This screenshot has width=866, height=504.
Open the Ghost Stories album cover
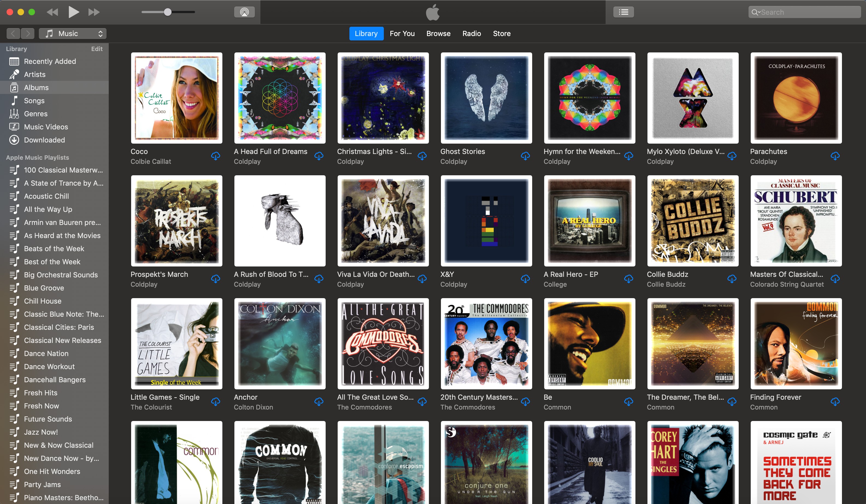click(x=486, y=98)
